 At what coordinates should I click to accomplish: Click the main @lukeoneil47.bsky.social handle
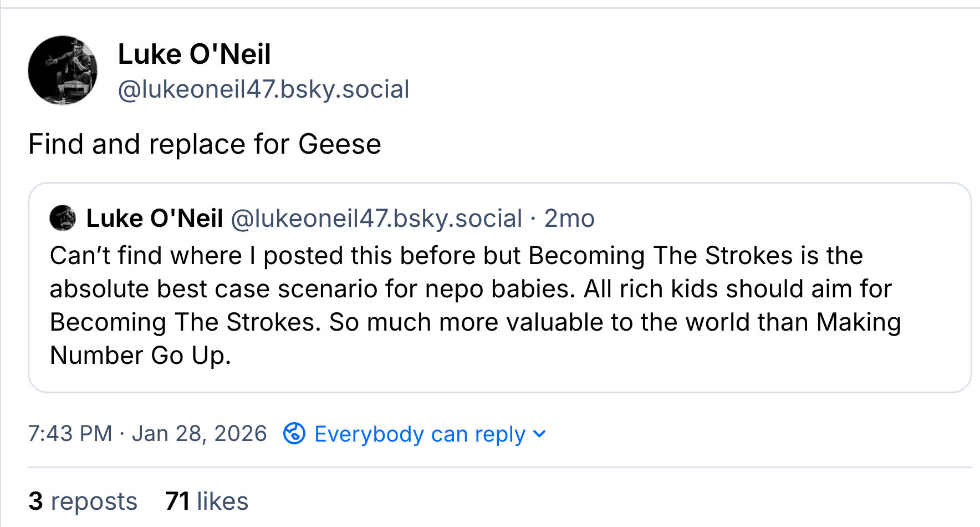(x=263, y=89)
